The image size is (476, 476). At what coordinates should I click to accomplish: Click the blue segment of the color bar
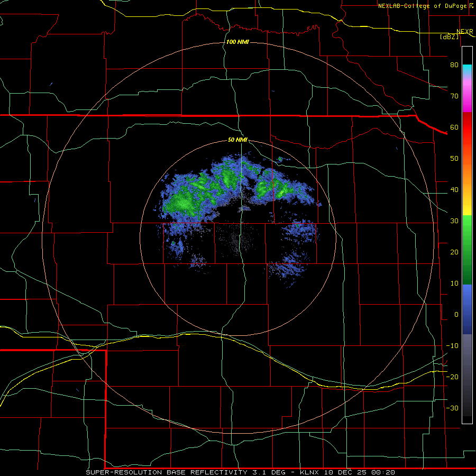[467, 309]
